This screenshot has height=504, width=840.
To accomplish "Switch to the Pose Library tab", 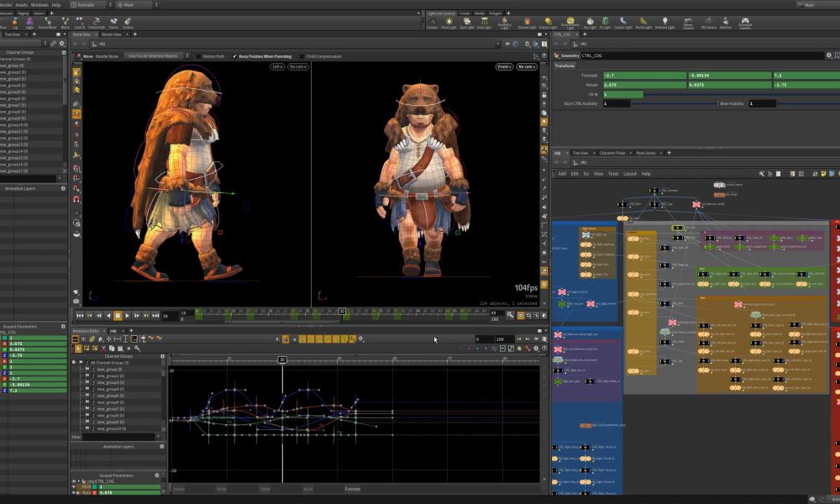I will (645, 153).
